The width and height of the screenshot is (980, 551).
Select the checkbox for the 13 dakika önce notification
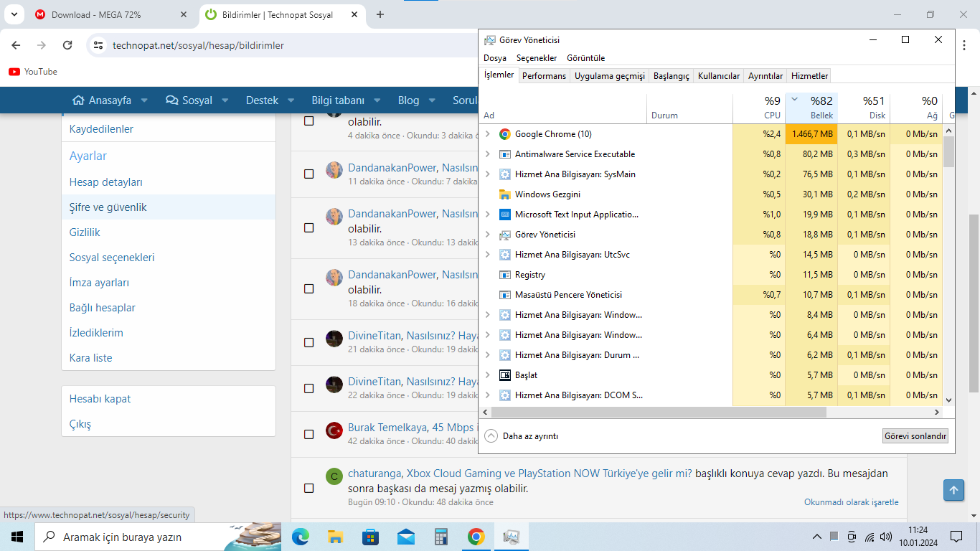309,227
